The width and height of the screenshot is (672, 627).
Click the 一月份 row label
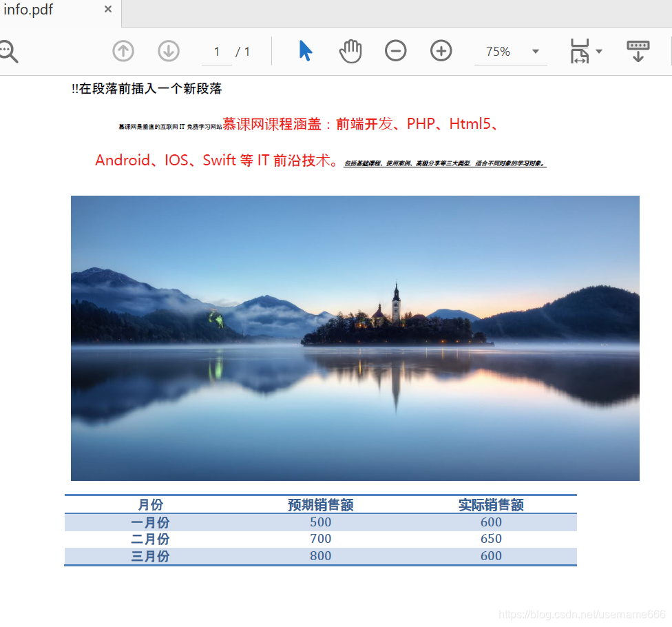click(x=150, y=523)
